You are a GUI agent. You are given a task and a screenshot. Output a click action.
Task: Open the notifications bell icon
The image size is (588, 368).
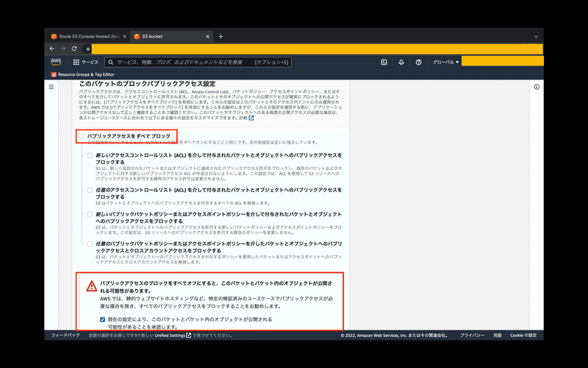click(x=401, y=63)
